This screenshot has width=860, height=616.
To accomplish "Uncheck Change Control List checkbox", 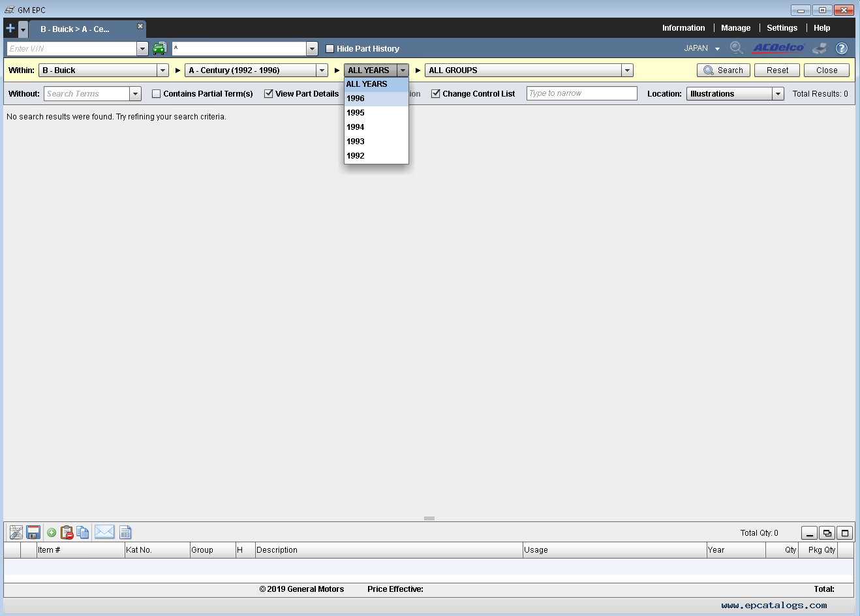I will click(436, 94).
